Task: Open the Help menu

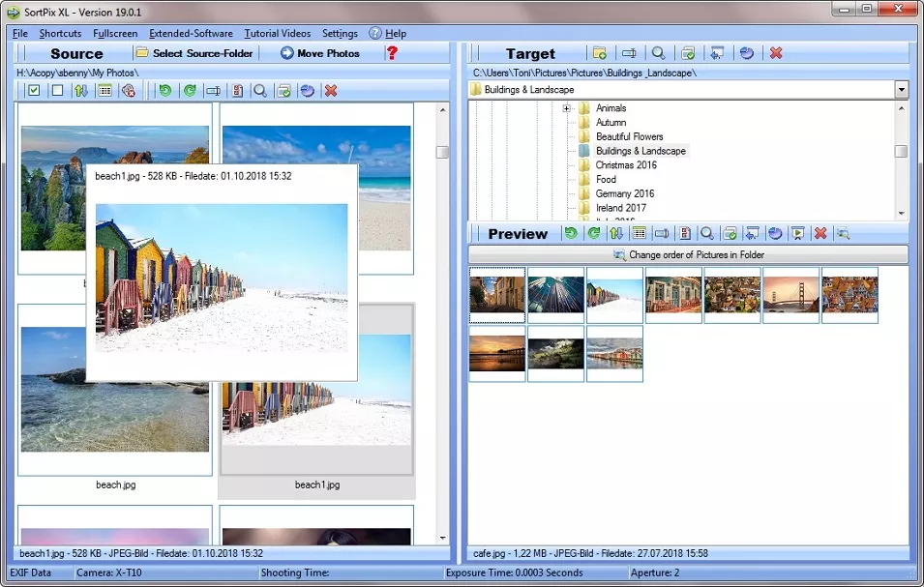Action: click(x=388, y=34)
